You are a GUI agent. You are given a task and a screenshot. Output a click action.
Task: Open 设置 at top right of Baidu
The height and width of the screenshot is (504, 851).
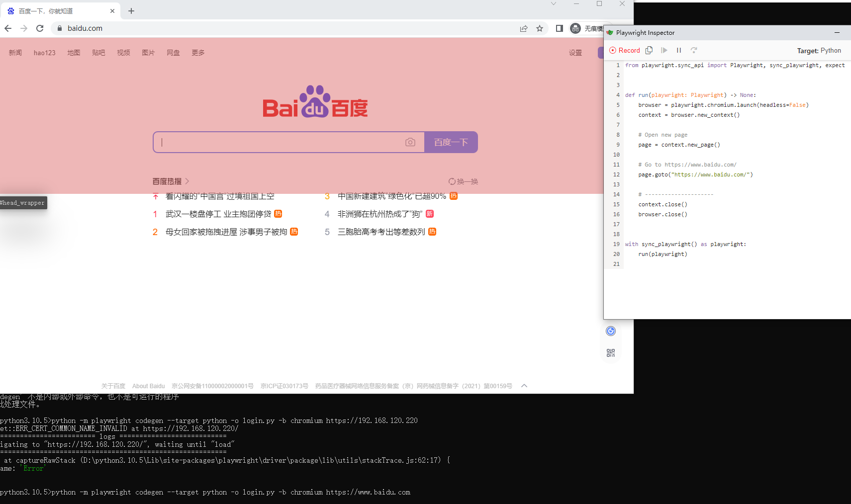click(x=575, y=53)
